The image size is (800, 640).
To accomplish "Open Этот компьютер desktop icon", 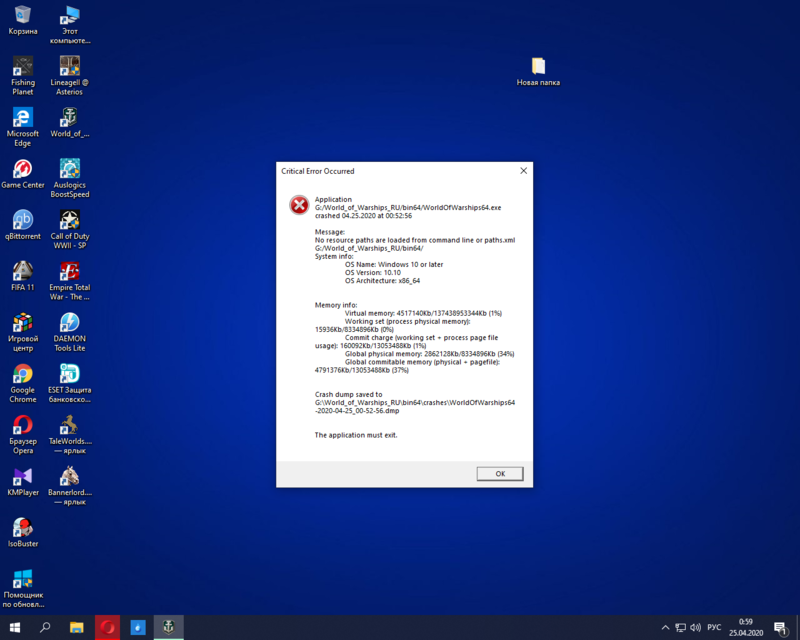I will coord(70,24).
